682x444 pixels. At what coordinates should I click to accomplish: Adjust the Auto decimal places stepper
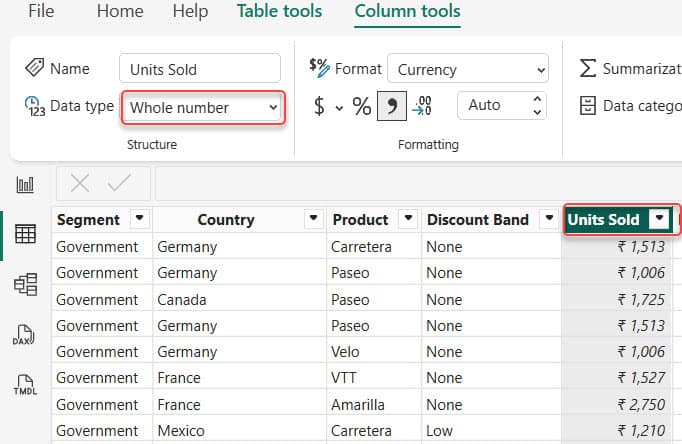538,105
